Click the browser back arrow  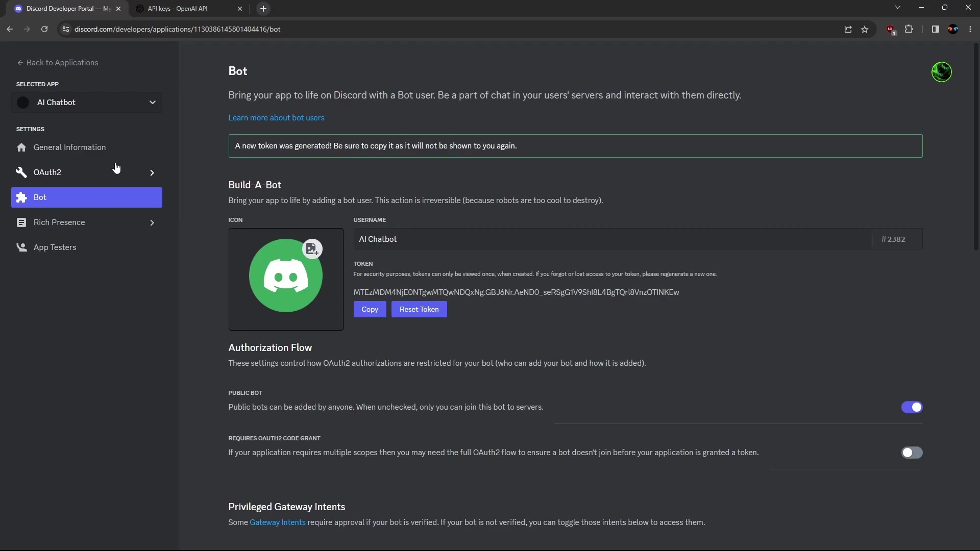coord(10,29)
